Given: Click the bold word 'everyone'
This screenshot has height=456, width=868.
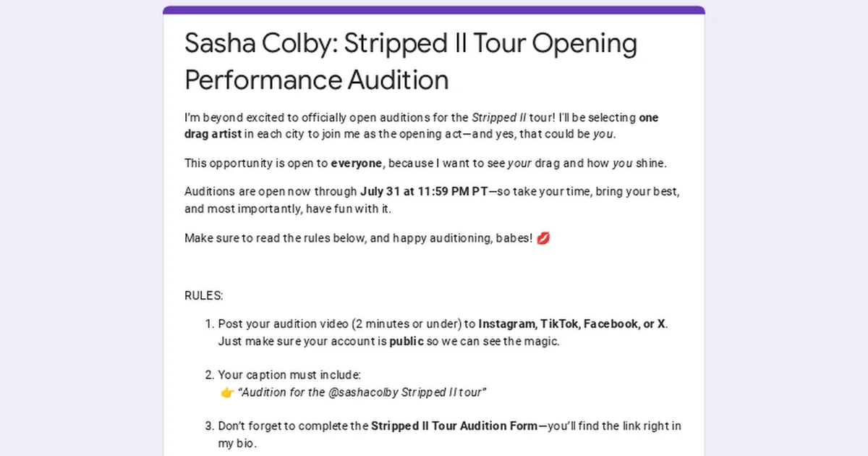Looking at the screenshot, I should click(x=356, y=163).
